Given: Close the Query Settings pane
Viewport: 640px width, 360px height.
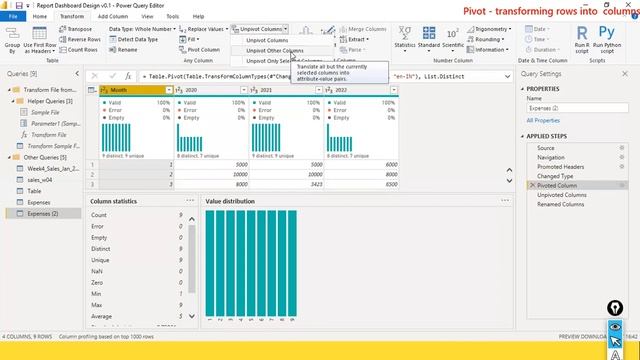Looking at the screenshot, I should pos(625,74).
